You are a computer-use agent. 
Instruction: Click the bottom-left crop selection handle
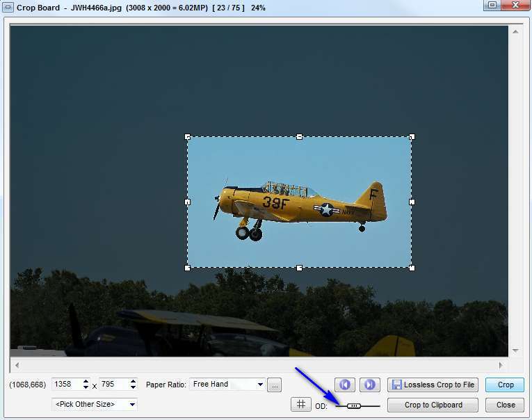click(187, 268)
